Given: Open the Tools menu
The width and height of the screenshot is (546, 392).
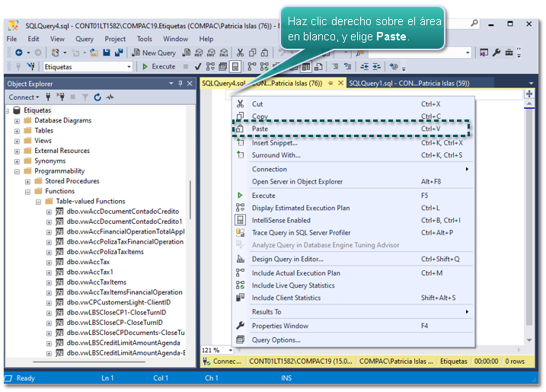Looking at the screenshot, I should (x=144, y=39).
